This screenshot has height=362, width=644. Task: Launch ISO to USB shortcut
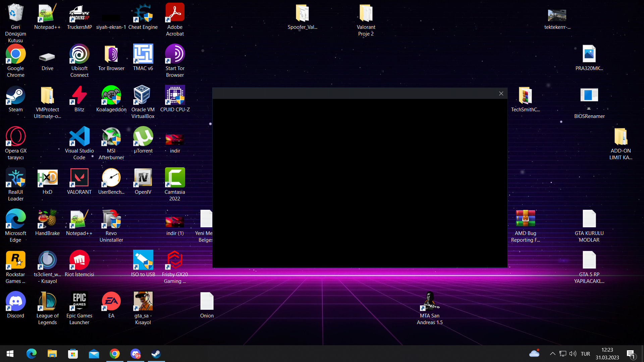143,264
